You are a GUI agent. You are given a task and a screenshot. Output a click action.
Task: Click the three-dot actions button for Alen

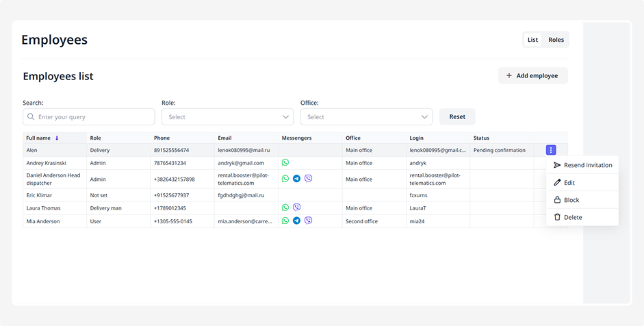551,150
